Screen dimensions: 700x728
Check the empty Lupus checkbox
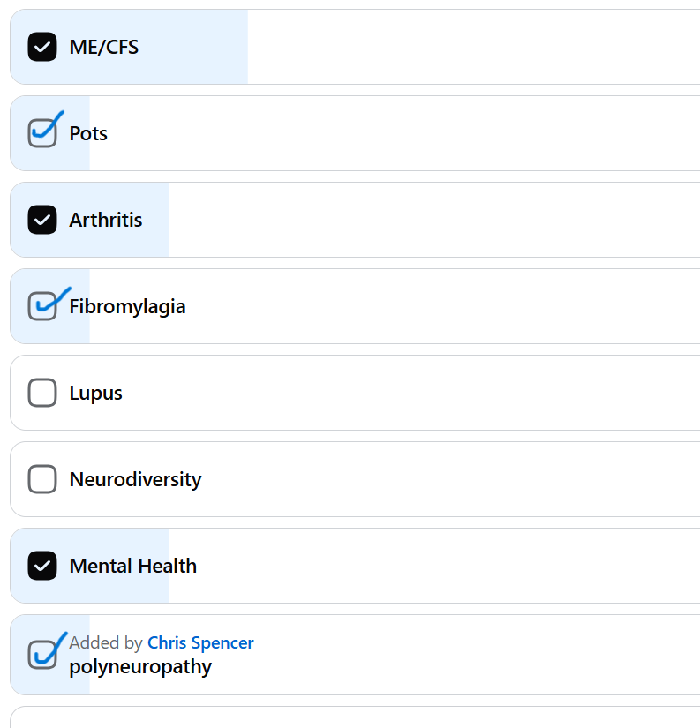(42, 393)
